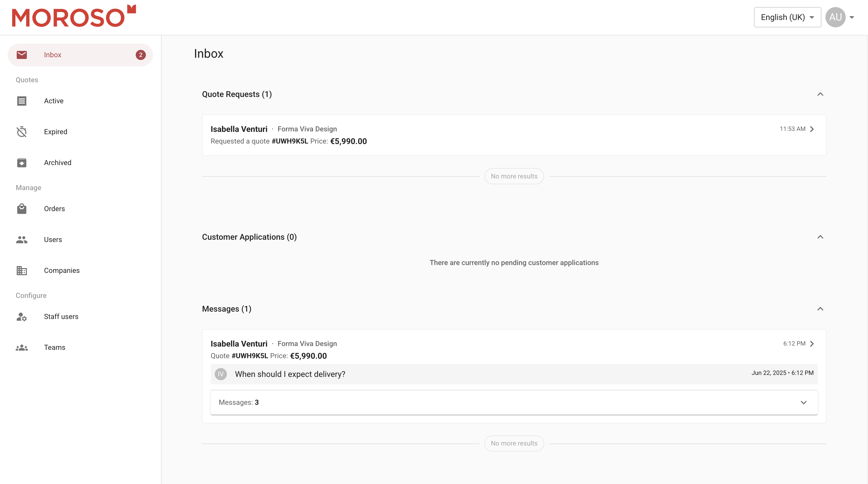Open the AU account avatar menu
The image size is (868, 484).
pyautogui.click(x=835, y=17)
